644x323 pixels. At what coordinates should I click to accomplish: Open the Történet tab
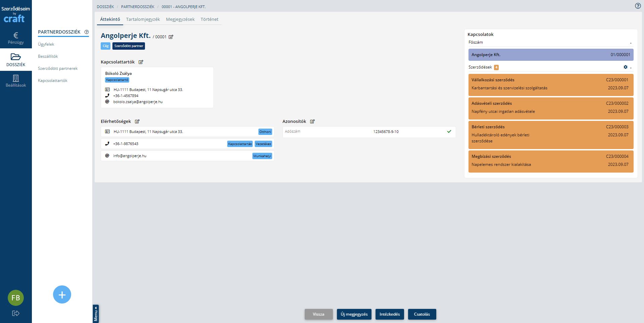coord(209,19)
